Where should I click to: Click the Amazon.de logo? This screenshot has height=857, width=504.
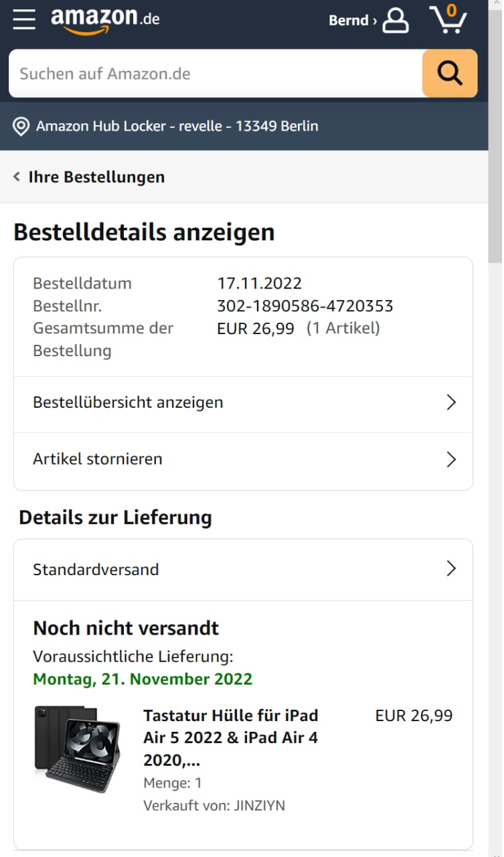tap(105, 20)
